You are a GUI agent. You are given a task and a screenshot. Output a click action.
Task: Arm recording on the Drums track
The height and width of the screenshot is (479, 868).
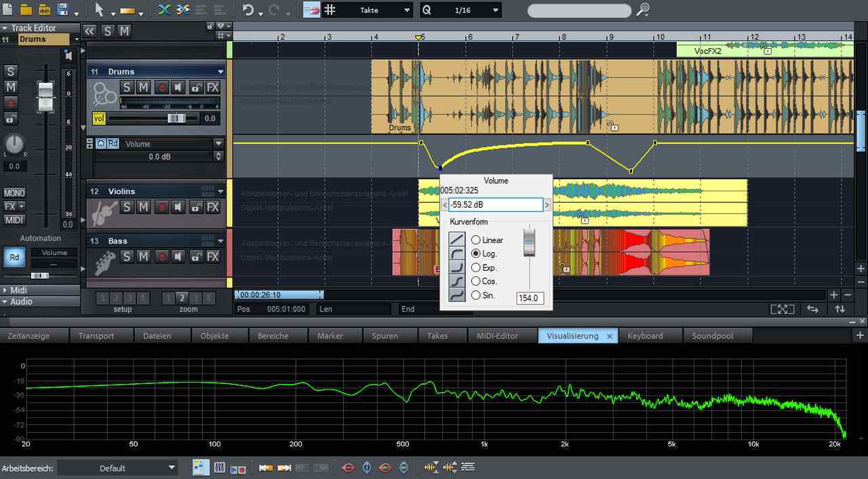[x=161, y=87]
